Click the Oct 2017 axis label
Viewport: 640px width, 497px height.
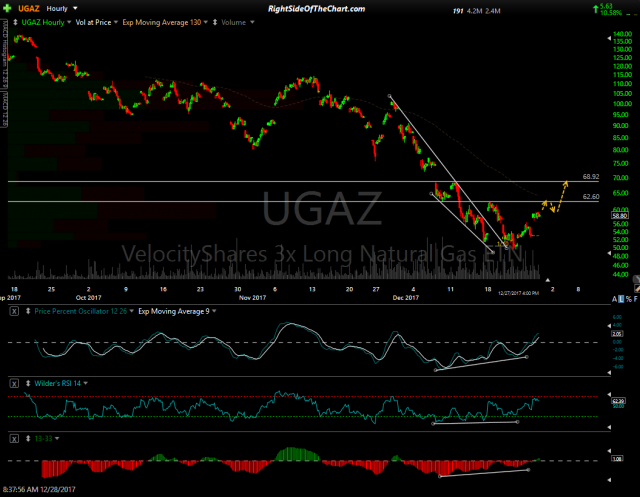point(88,297)
